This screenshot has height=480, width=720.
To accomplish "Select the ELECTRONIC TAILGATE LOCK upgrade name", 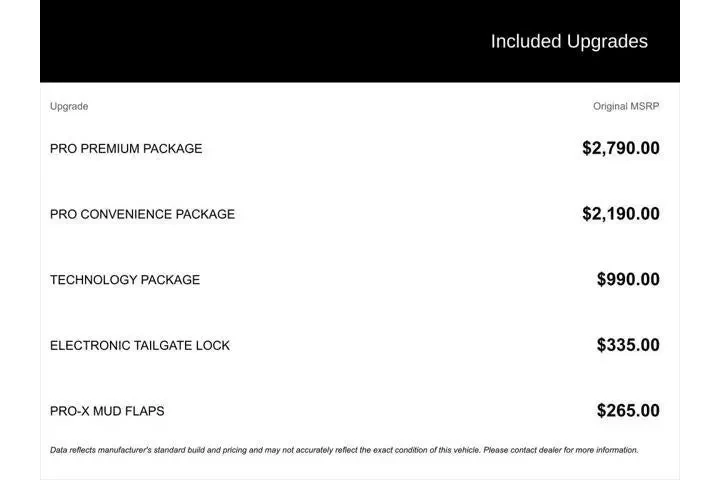I will coord(140,346).
